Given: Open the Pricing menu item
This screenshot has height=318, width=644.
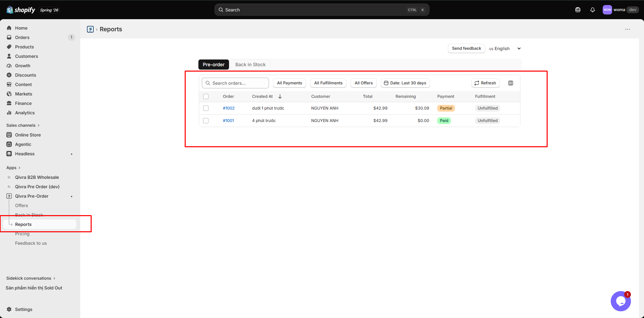Looking at the screenshot, I should point(22,234).
